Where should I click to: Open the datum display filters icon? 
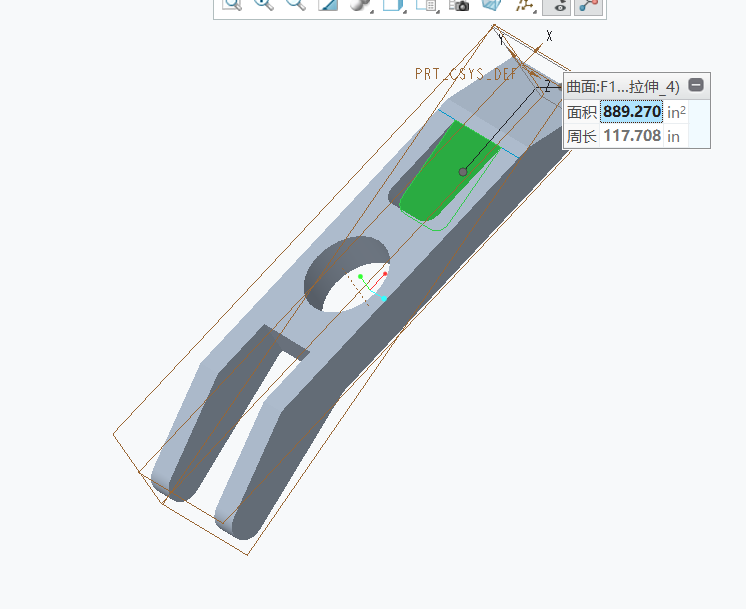[524, 5]
